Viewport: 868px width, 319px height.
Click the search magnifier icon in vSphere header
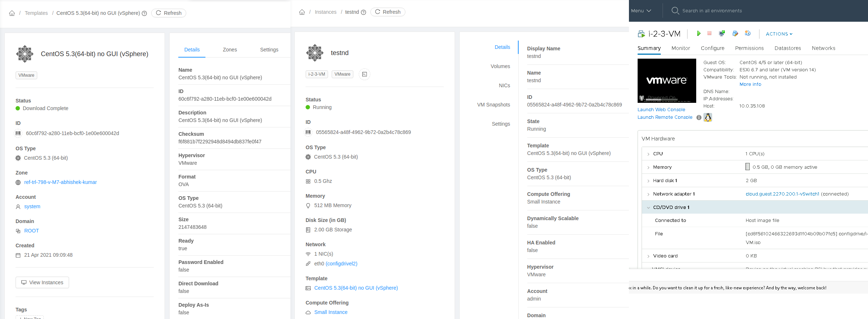click(x=675, y=11)
